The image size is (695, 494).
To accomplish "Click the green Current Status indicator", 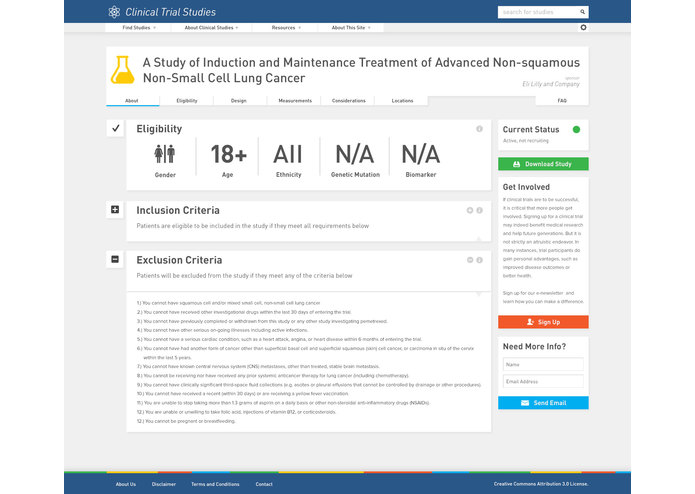I will click(x=576, y=129).
